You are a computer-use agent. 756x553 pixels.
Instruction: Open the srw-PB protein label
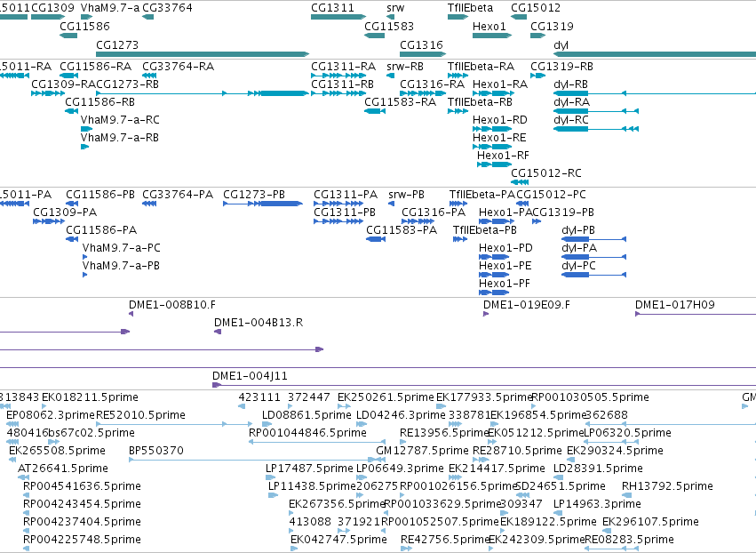point(407,195)
